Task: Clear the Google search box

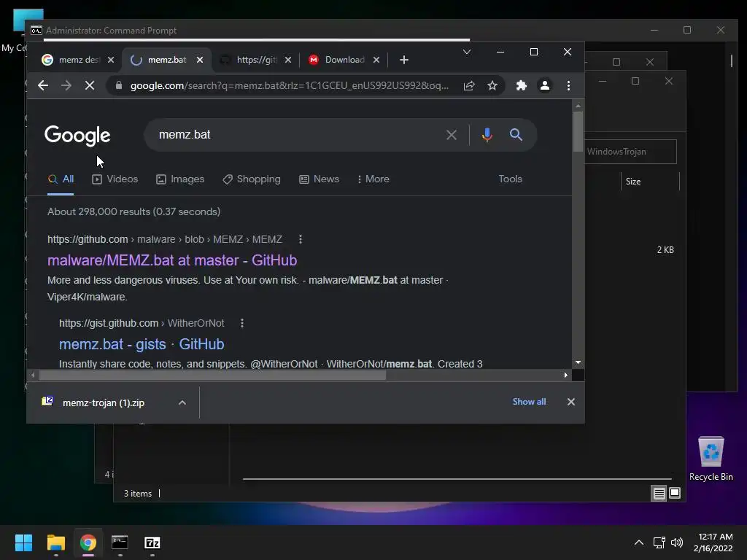Action: pyautogui.click(x=452, y=135)
